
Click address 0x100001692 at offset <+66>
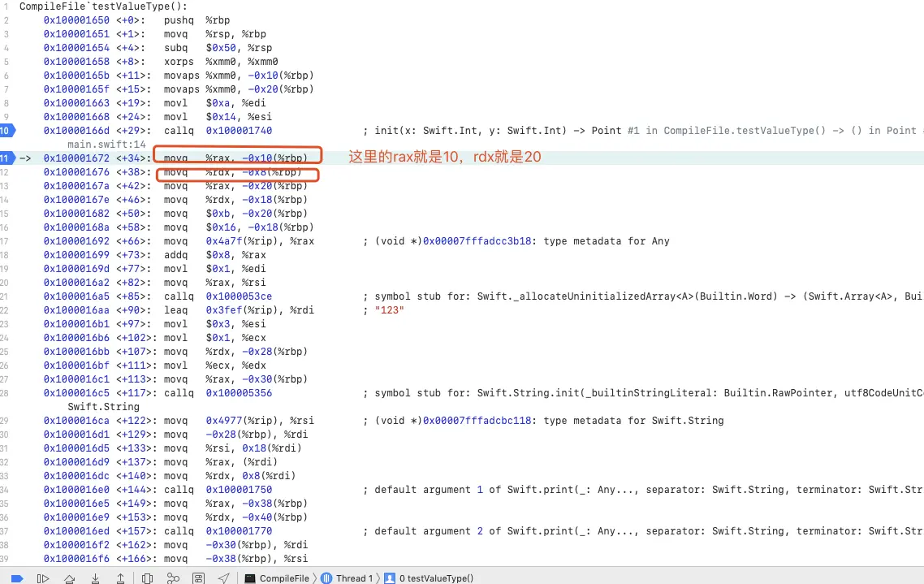[x=76, y=241]
